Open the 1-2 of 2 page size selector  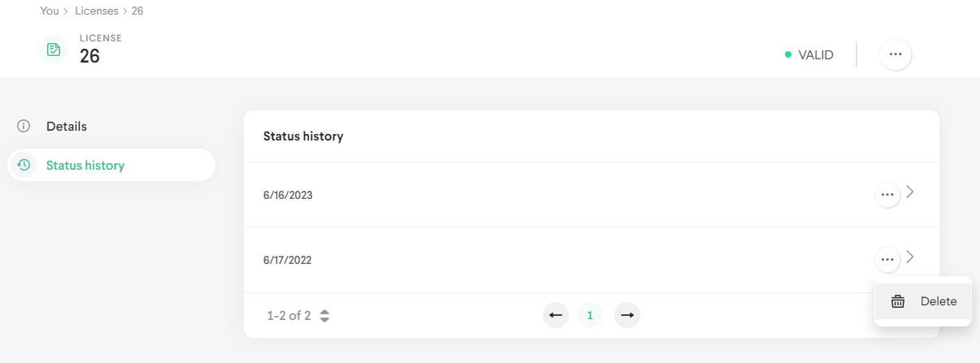324,316
